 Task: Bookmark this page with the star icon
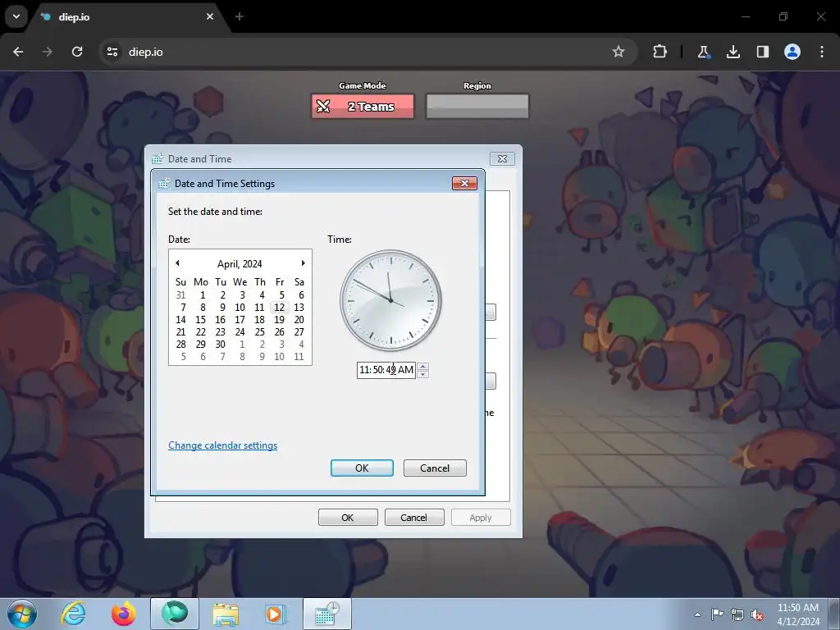coord(619,52)
